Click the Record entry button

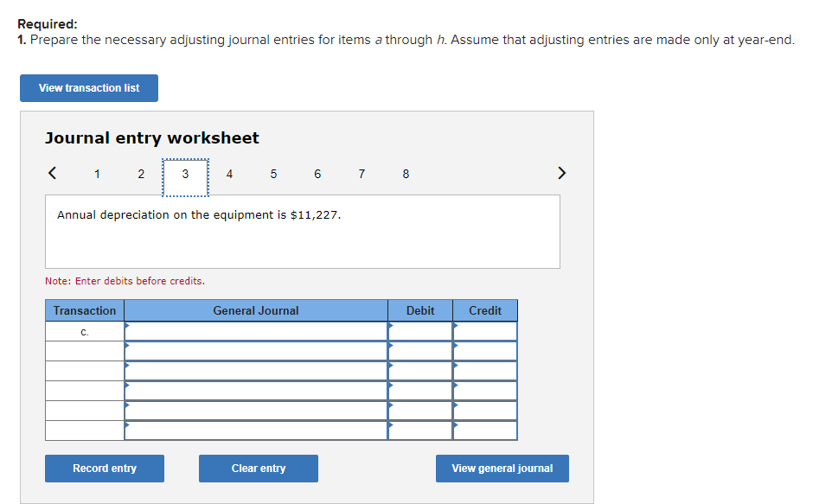(104, 468)
